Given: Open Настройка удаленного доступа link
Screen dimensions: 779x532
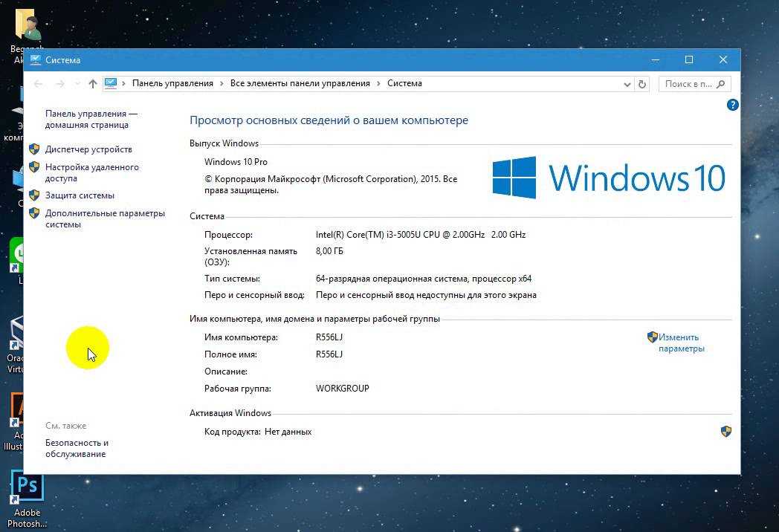Looking at the screenshot, I should click(92, 173).
